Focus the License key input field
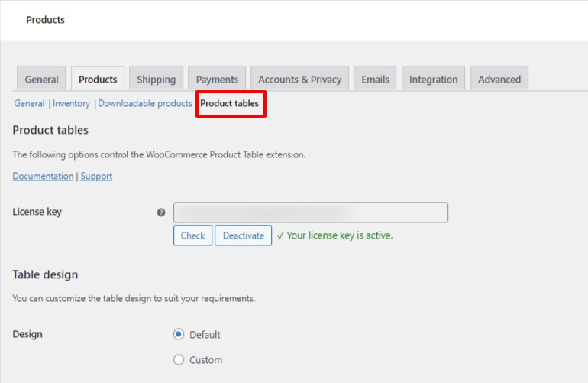This screenshot has width=588, height=383. 310,213
